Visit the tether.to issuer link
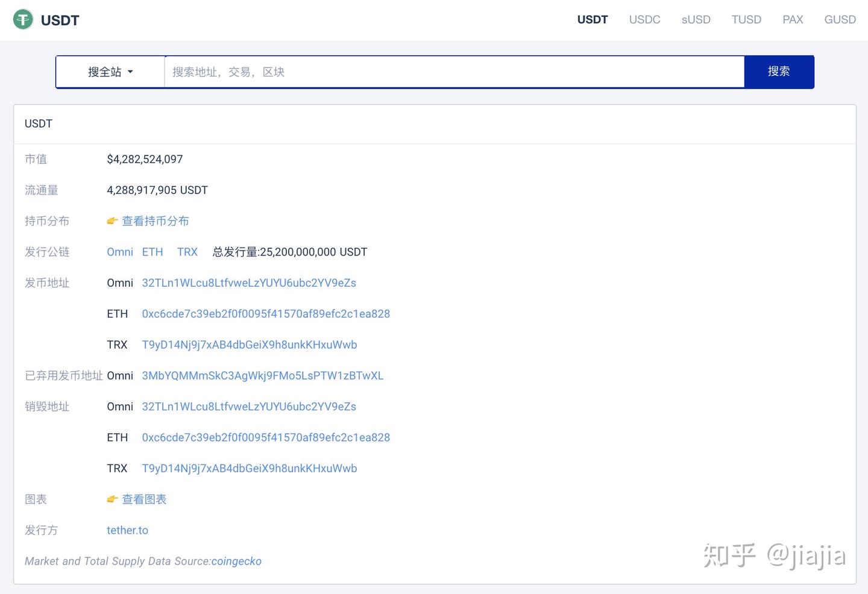This screenshot has width=868, height=594. [127, 530]
